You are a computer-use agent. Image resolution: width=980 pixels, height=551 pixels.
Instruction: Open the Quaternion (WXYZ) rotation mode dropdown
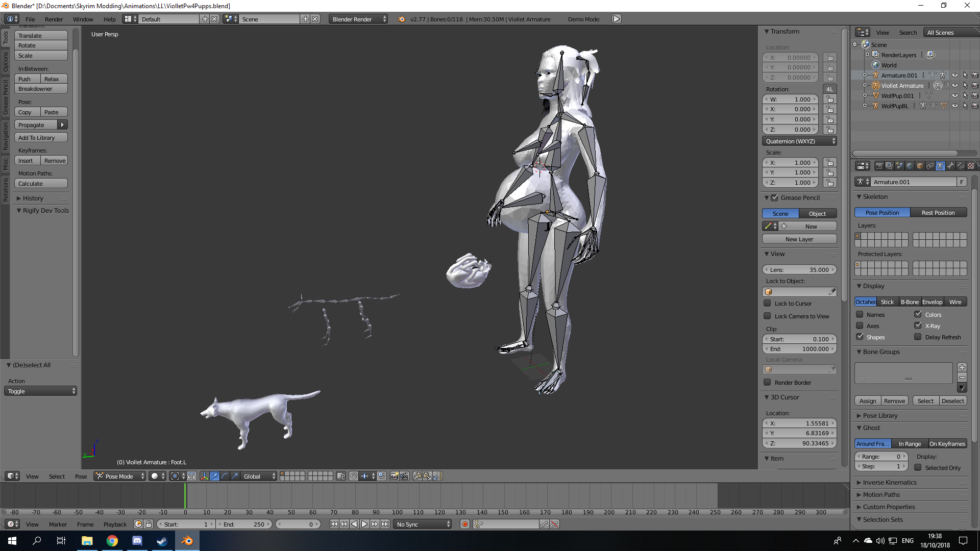coord(799,141)
